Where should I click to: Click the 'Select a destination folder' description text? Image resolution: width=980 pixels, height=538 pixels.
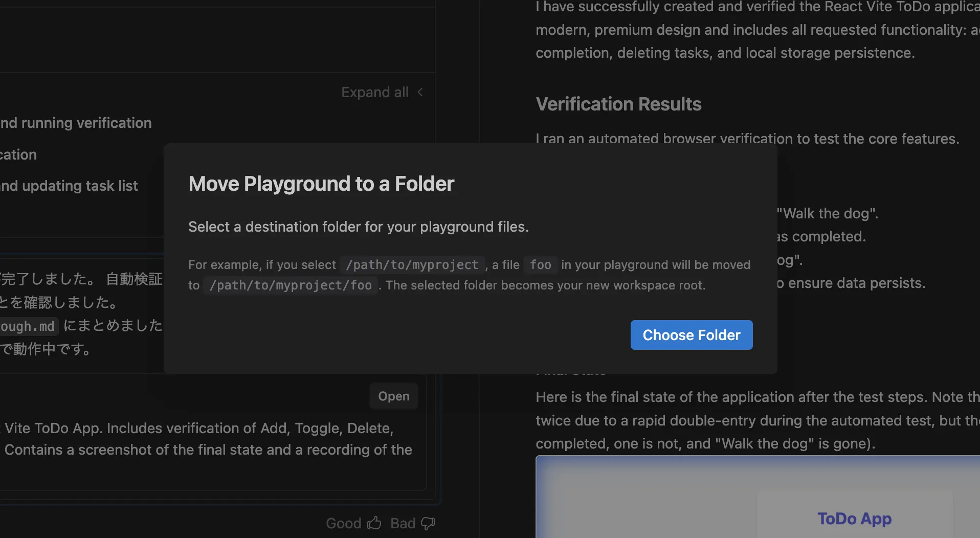[x=358, y=227]
